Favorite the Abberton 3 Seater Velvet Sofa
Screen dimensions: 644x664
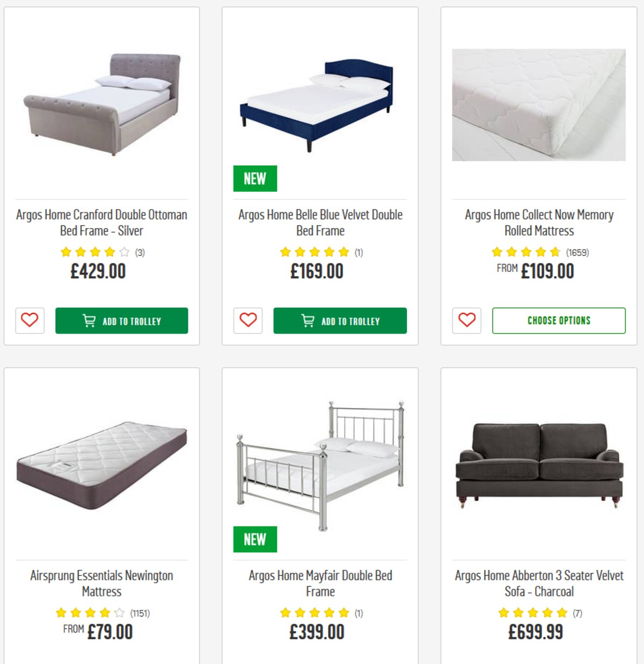[466, 662]
